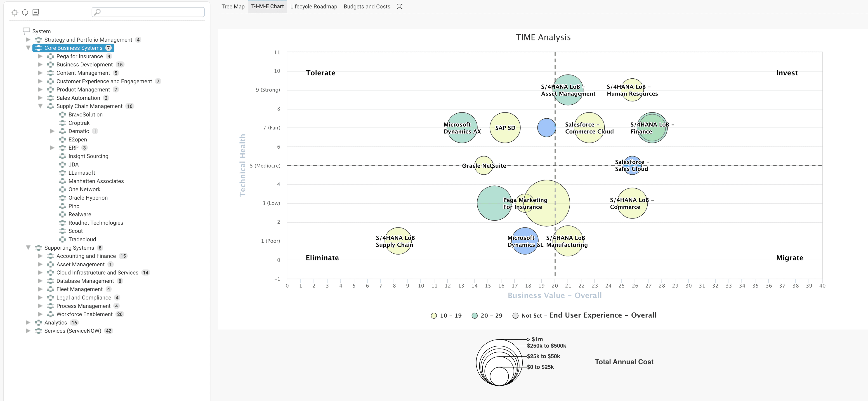Select the Asset Management tree item
Image resolution: width=868 pixels, height=401 pixels.
point(80,264)
